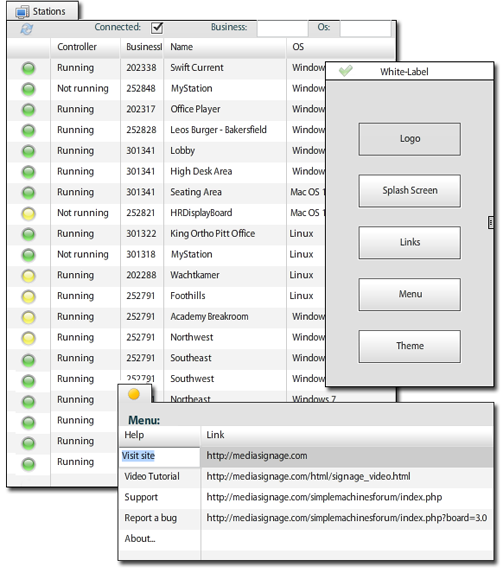Click the refresh stations icon
The height and width of the screenshot is (569, 503).
pyautogui.click(x=26, y=29)
